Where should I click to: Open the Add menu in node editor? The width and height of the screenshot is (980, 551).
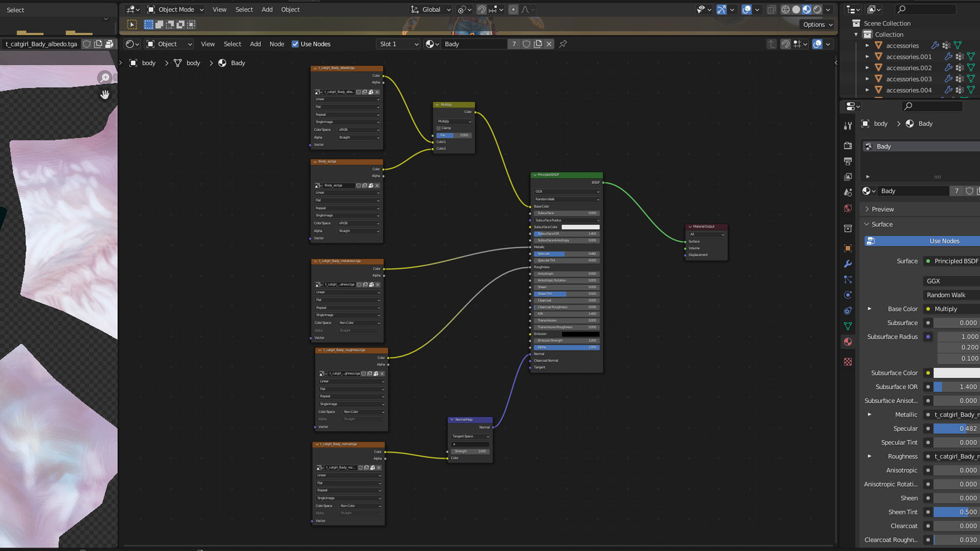[x=255, y=44]
